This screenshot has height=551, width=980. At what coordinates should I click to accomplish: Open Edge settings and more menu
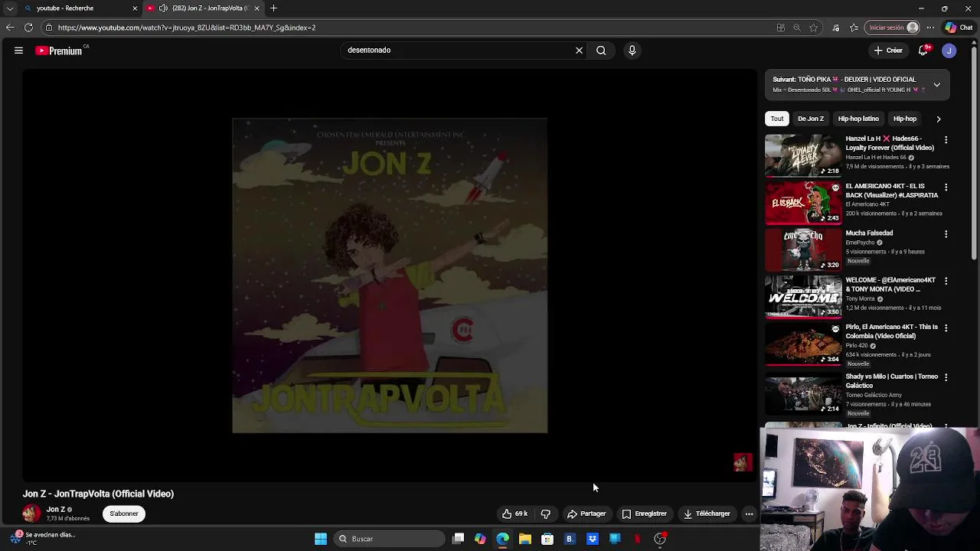tap(930, 28)
